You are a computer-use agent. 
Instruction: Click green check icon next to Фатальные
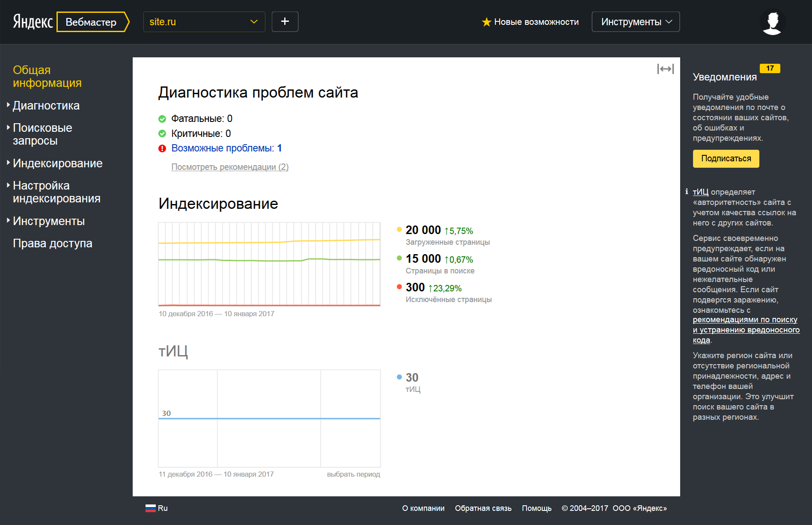click(162, 119)
